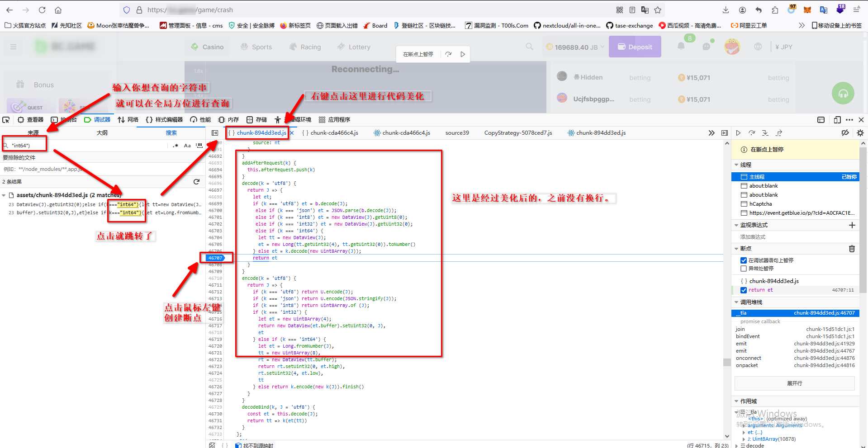The image size is (868, 448).
Task: Collapse the threads section header
Action: point(736,165)
